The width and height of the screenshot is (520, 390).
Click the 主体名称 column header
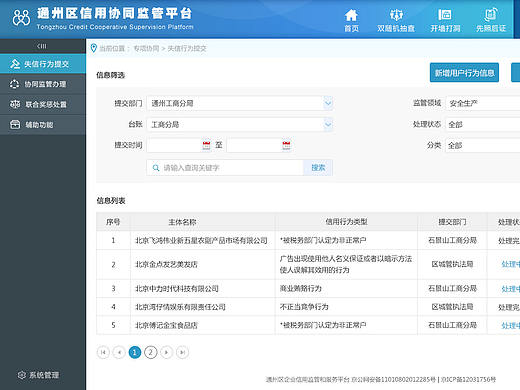click(182, 222)
